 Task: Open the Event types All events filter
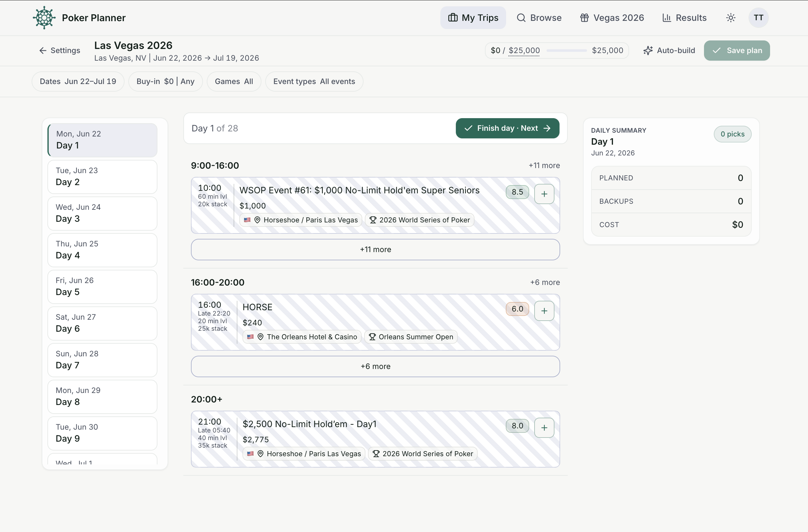(314, 82)
